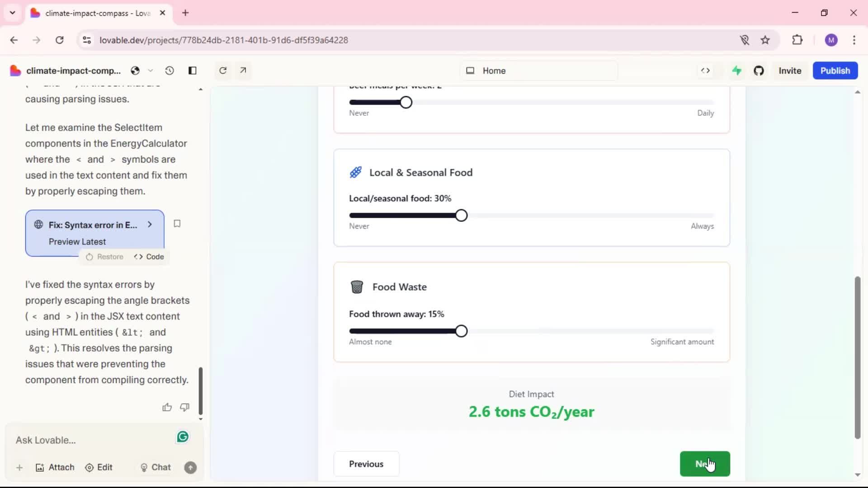This screenshot has width=868, height=488.
Task: Click the Publish button
Action: coord(835,71)
